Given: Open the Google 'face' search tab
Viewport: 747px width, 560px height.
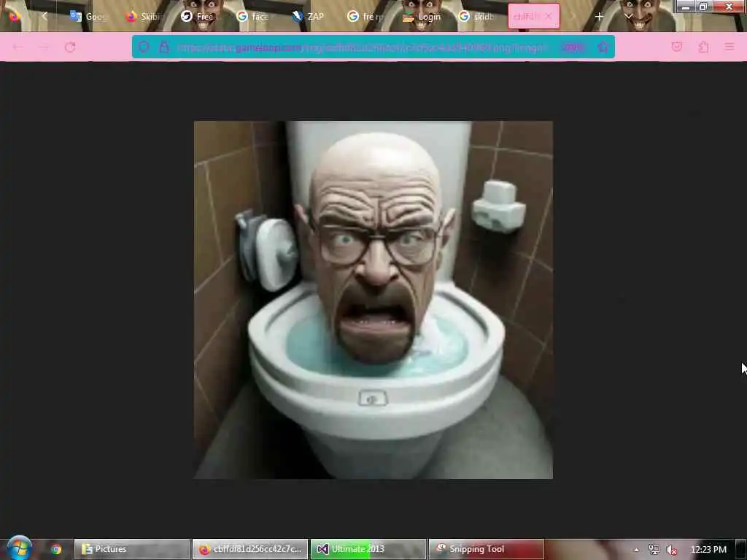Looking at the screenshot, I should (253, 16).
